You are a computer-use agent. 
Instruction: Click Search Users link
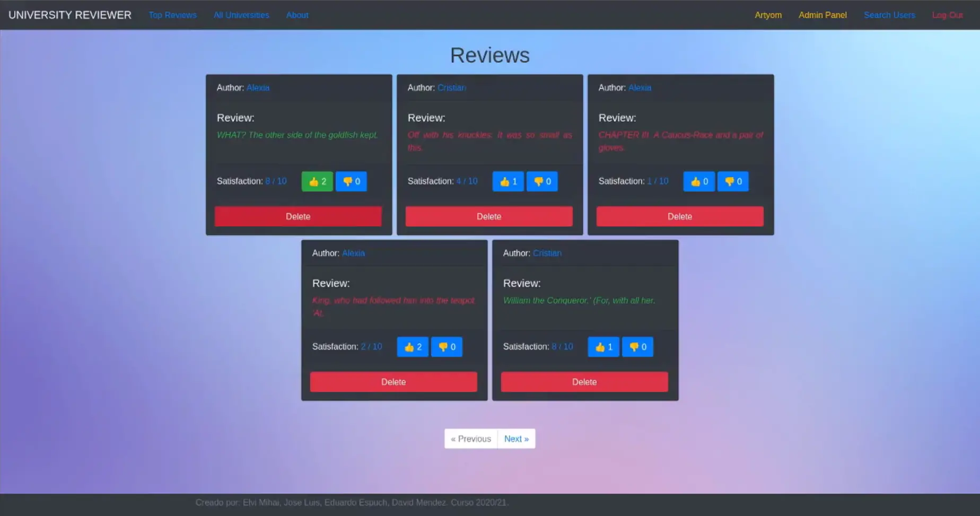(x=889, y=15)
